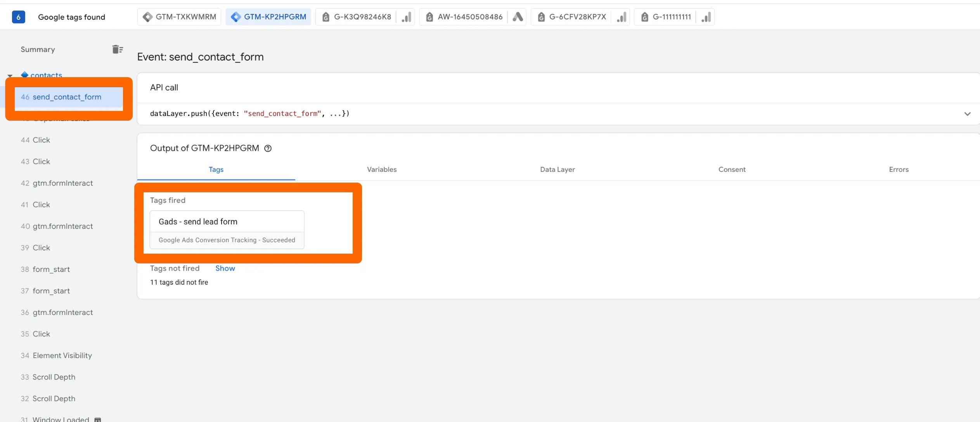This screenshot has width=980, height=422.
Task: Select event 38 form_start
Action: (x=45, y=269)
